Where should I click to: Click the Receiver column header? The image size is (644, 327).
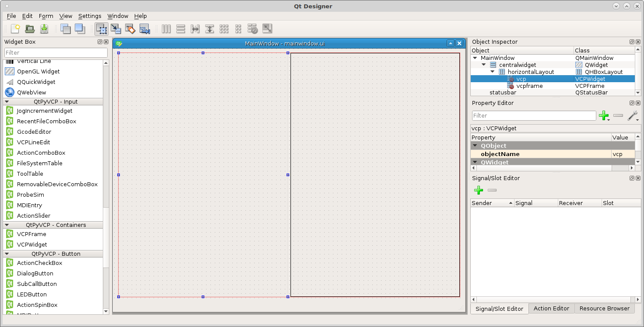(580, 203)
